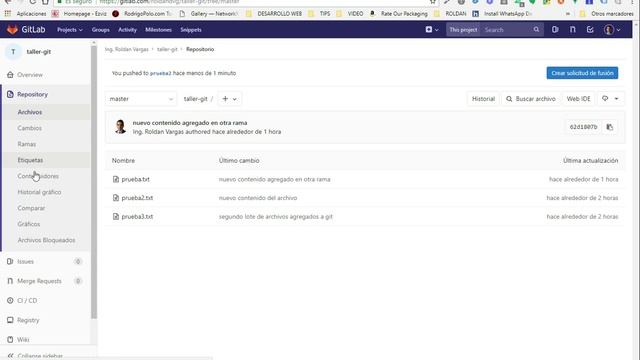
Task: Open Comparar in repository submenu
Action: (x=31, y=208)
